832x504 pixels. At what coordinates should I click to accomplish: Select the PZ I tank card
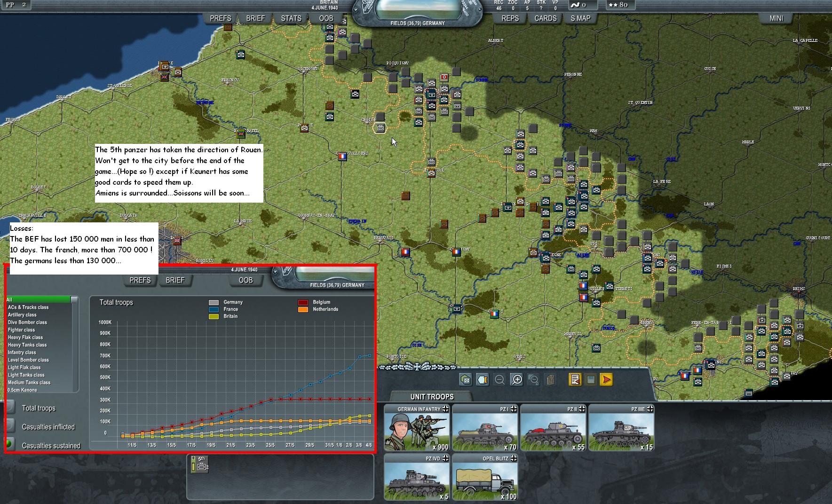[x=485, y=428]
